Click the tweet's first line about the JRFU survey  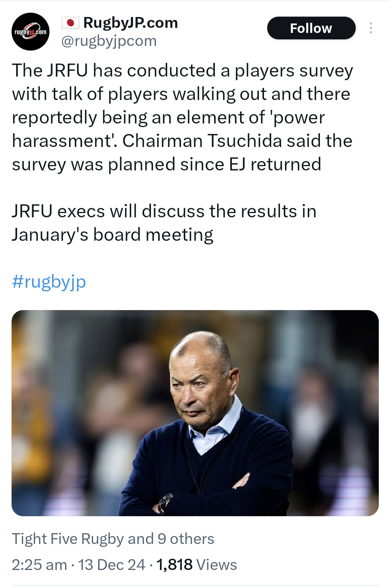click(x=182, y=70)
